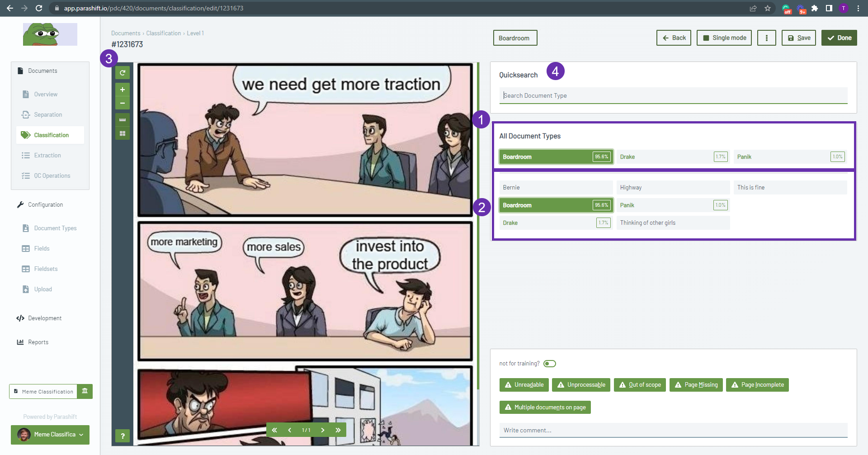Select Panik 1.0% in top suggestions
This screenshot has height=455, width=868.
pyautogui.click(x=790, y=157)
